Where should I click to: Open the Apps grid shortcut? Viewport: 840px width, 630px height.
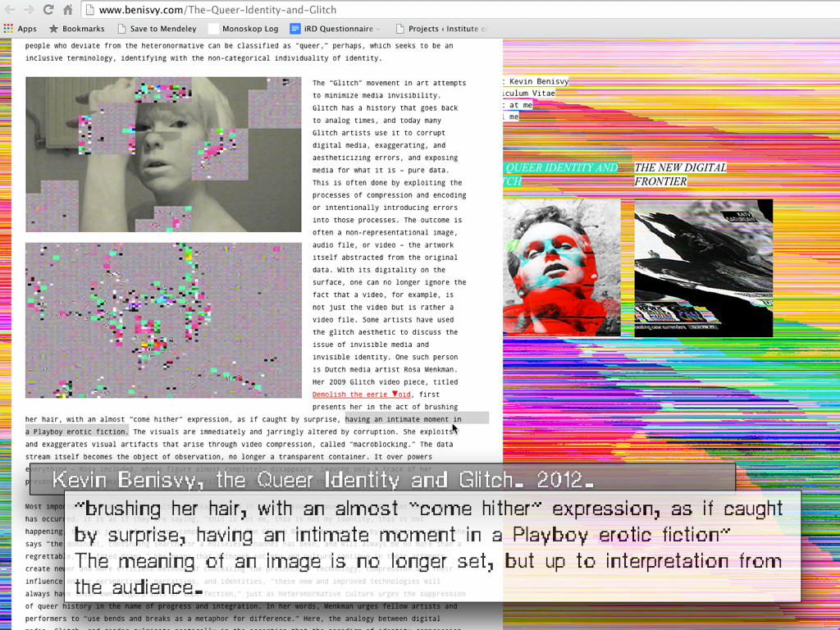(20, 29)
